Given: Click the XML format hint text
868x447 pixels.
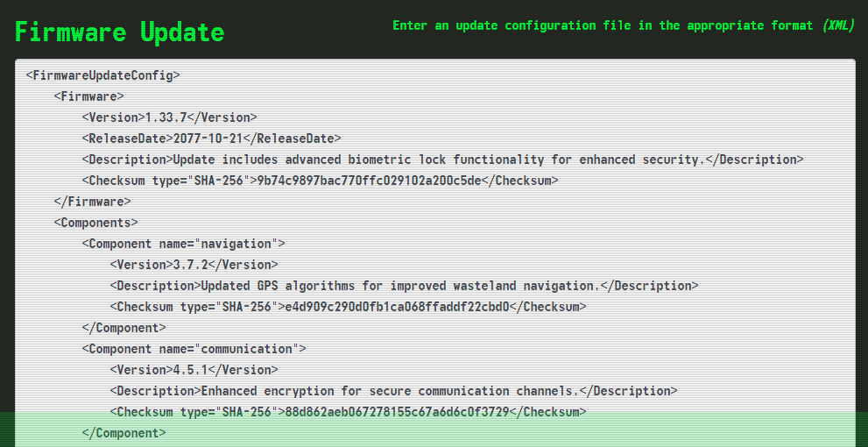Looking at the screenshot, I should pyautogui.click(x=838, y=25).
